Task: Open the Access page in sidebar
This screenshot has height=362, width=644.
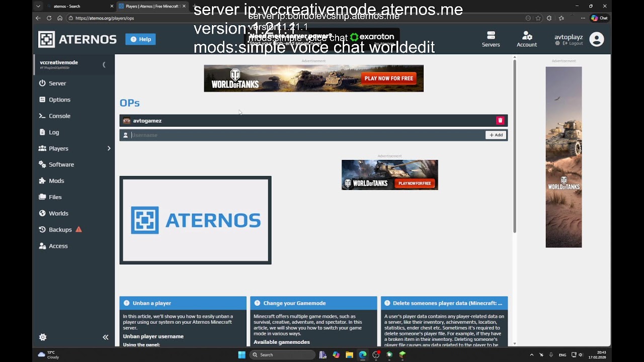Action: tap(58, 246)
